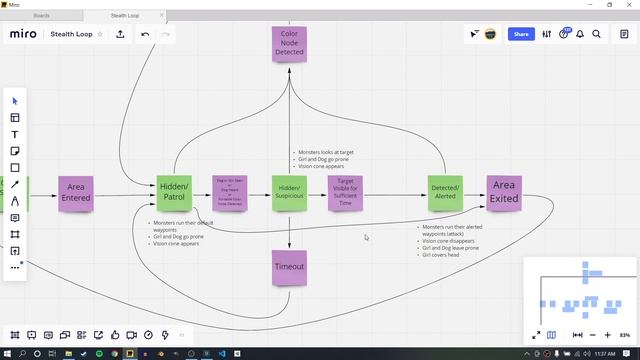The height and width of the screenshot is (360, 640).
Task: Open the help and learning center icon
Action: click(x=564, y=34)
